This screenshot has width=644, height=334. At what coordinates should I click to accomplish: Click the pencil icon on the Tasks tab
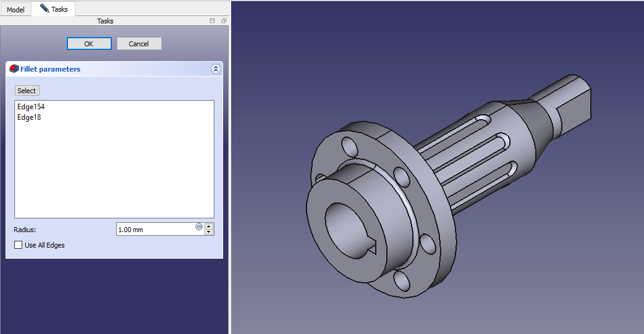point(44,9)
